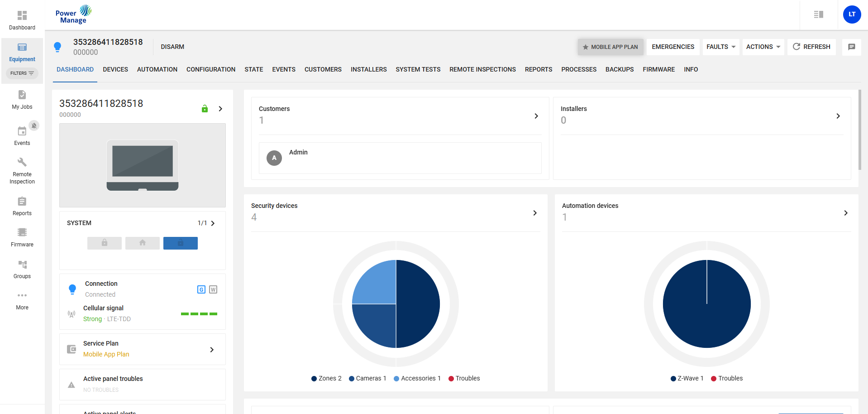Open the Firmware section in the sidebar
Screen dimensions: 868x414
pos(22,237)
